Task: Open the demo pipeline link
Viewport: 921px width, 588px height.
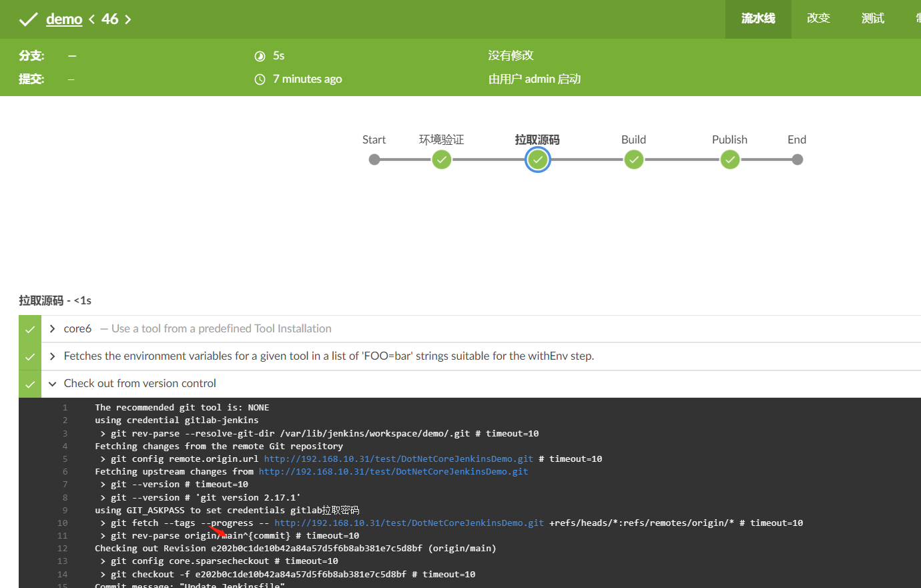Action: pos(64,19)
